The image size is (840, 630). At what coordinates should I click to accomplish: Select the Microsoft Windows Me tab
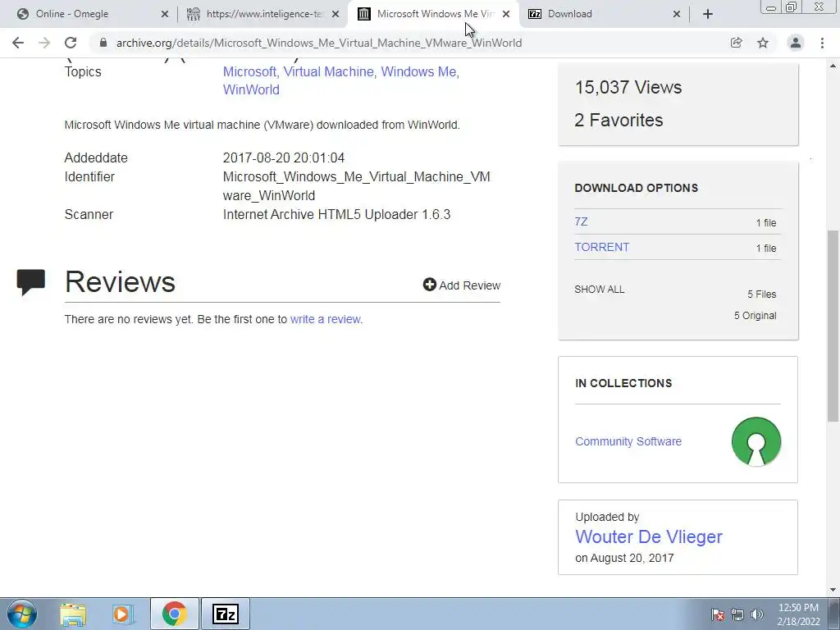[433, 15]
